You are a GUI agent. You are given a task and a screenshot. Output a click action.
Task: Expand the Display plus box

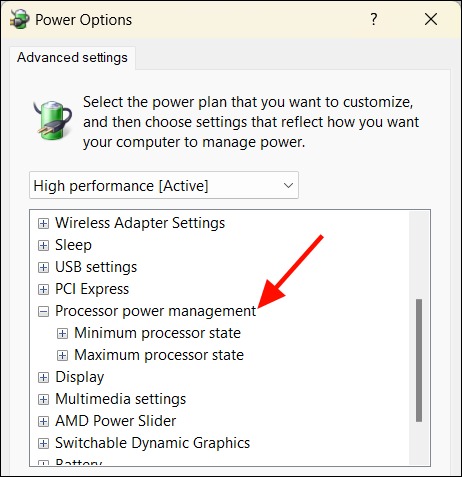[43, 377]
